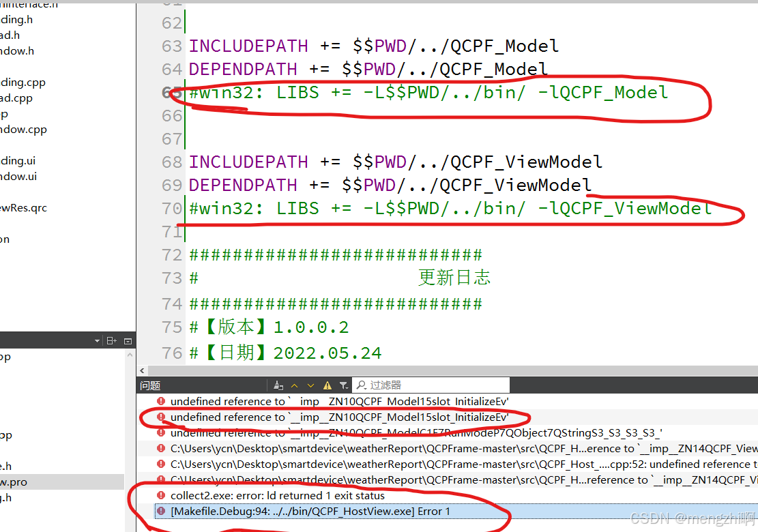
Task: Click error icon beside the RunModeP7QObject issue
Action: point(161,432)
